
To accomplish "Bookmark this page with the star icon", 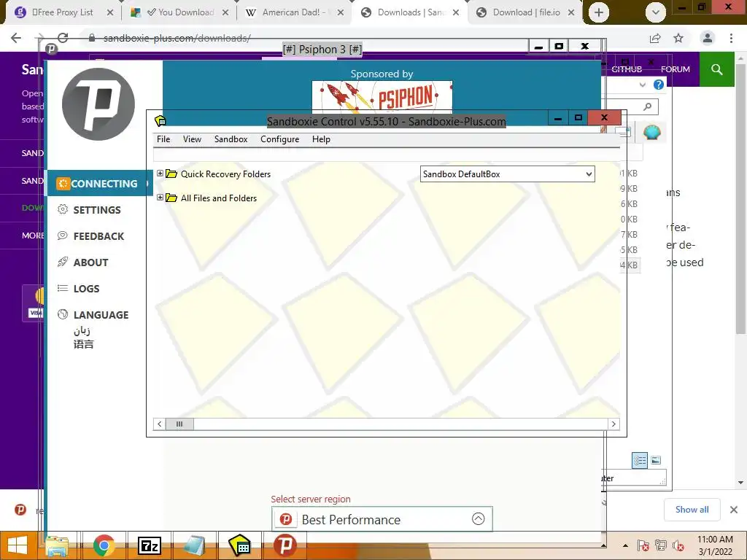I will click(678, 38).
